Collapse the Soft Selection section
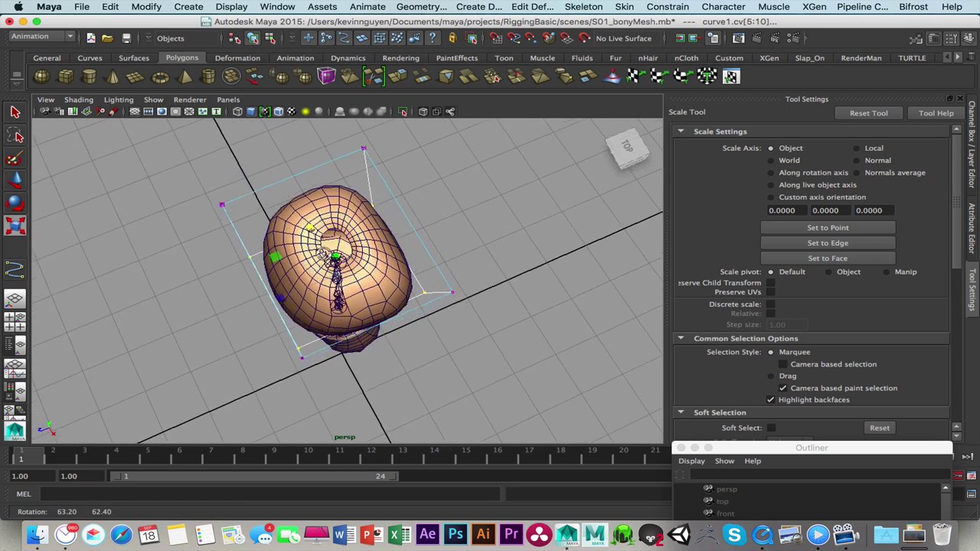 [681, 412]
